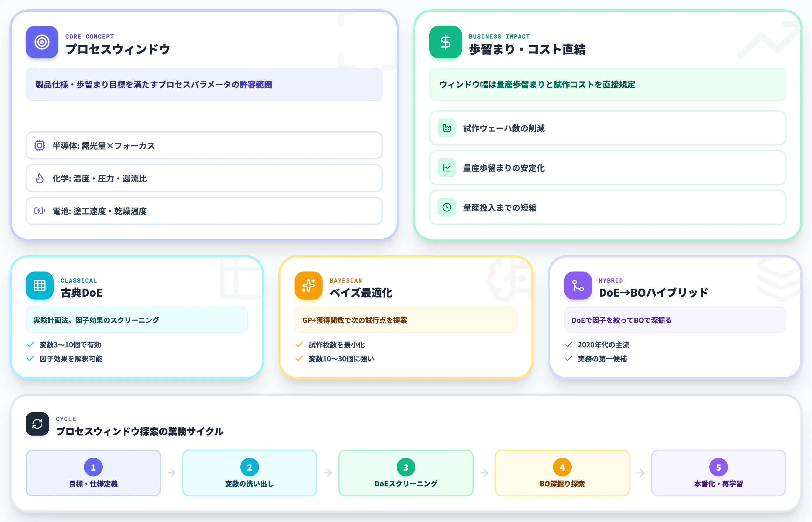812x522 pixels.
Task: Click the arrow between steps 4 and 5
Action: (x=640, y=472)
